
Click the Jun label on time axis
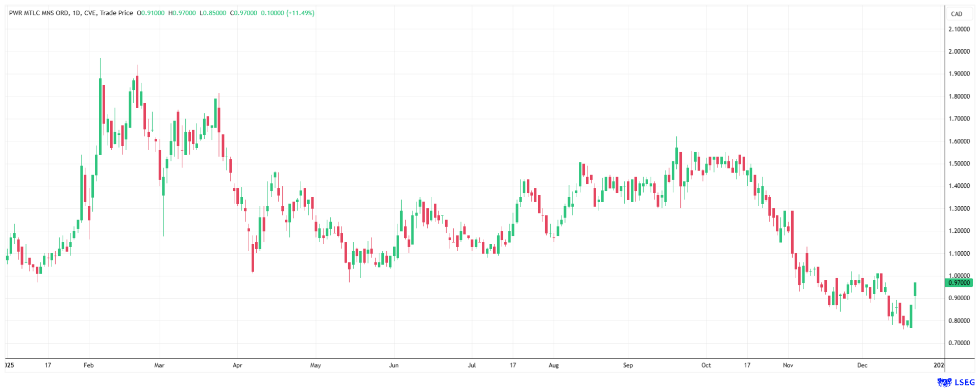click(394, 365)
